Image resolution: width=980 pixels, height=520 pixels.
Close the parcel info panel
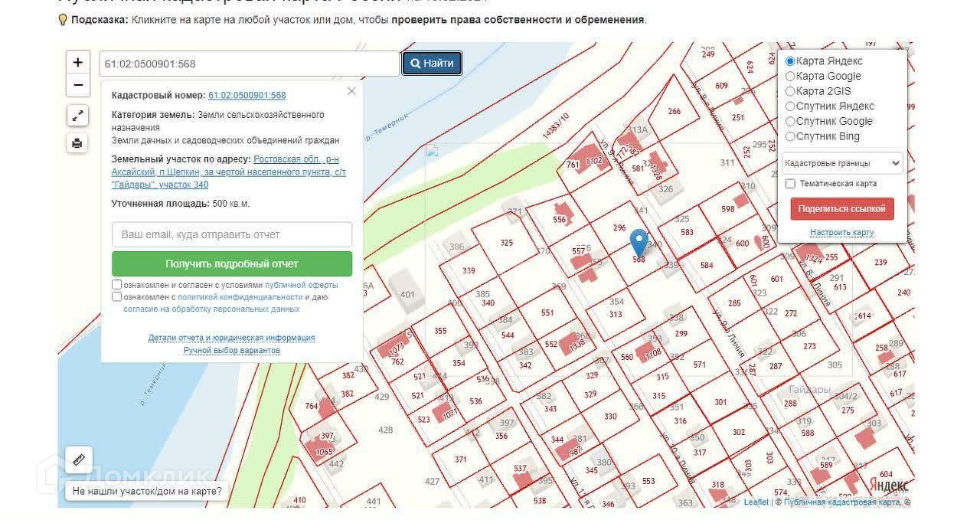(x=351, y=91)
